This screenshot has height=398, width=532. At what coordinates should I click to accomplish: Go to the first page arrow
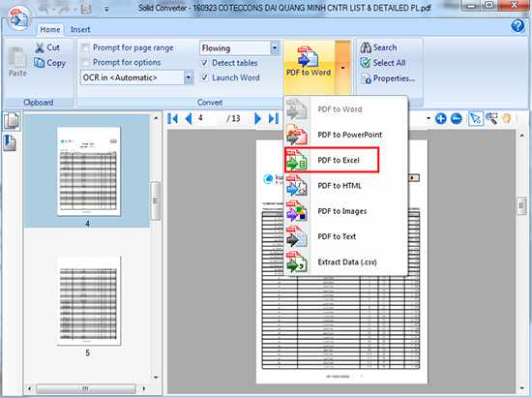click(173, 118)
